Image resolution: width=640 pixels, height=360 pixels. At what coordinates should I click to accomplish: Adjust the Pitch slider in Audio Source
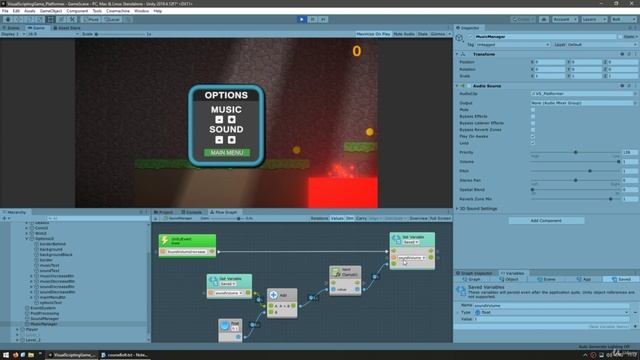click(x=576, y=171)
